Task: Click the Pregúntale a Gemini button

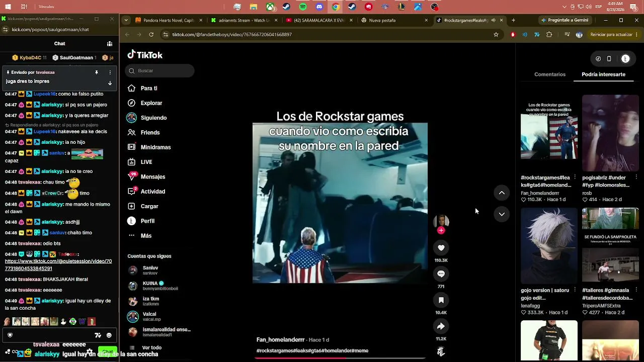Action: click(x=565, y=21)
